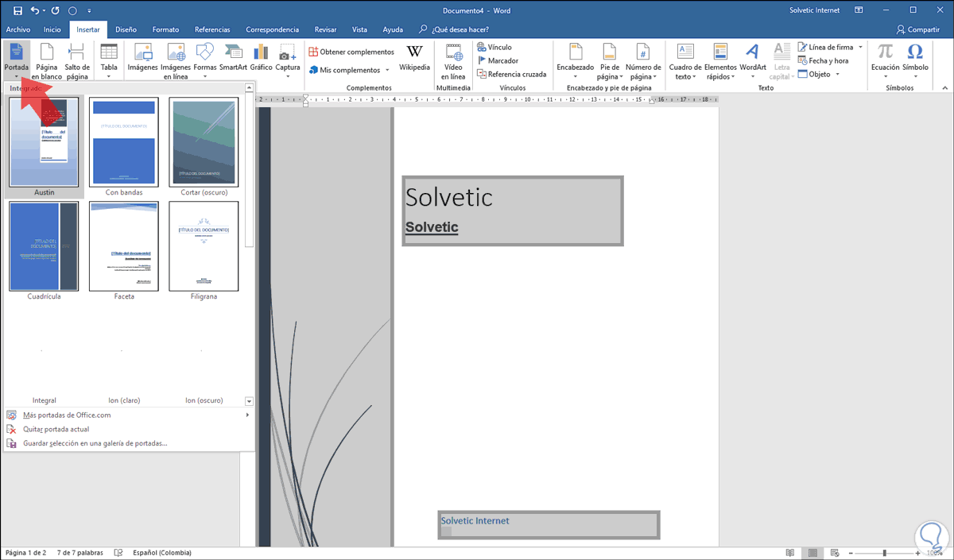Image resolution: width=954 pixels, height=560 pixels.
Task: Select the Faceta cover page thumbnail
Action: tap(124, 248)
